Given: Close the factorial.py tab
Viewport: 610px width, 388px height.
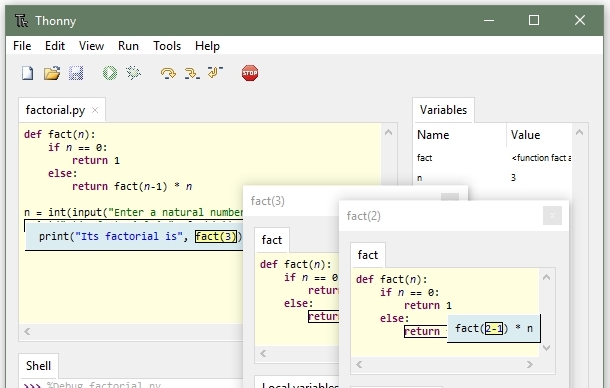Looking at the screenshot, I should pos(95,110).
